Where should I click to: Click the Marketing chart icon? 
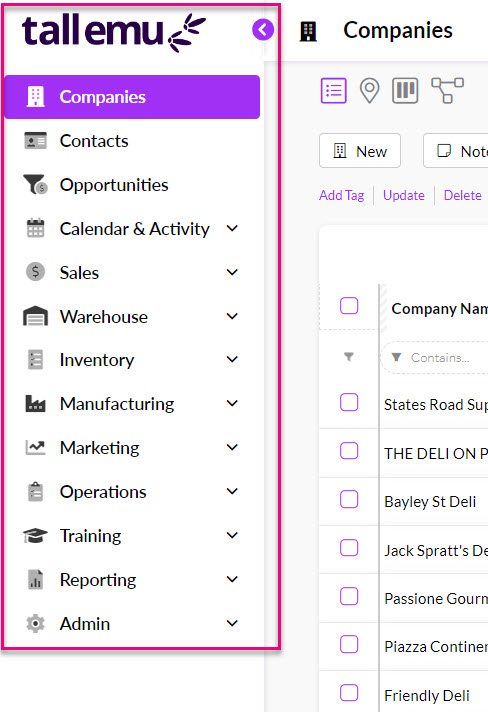35,448
